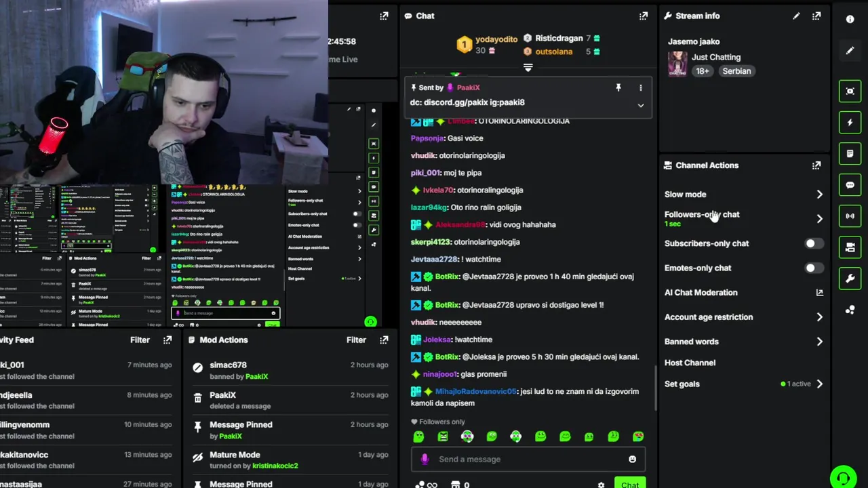Click the green Chat send button
The height and width of the screenshot is (488, 868).
click(x=630, y=483)
